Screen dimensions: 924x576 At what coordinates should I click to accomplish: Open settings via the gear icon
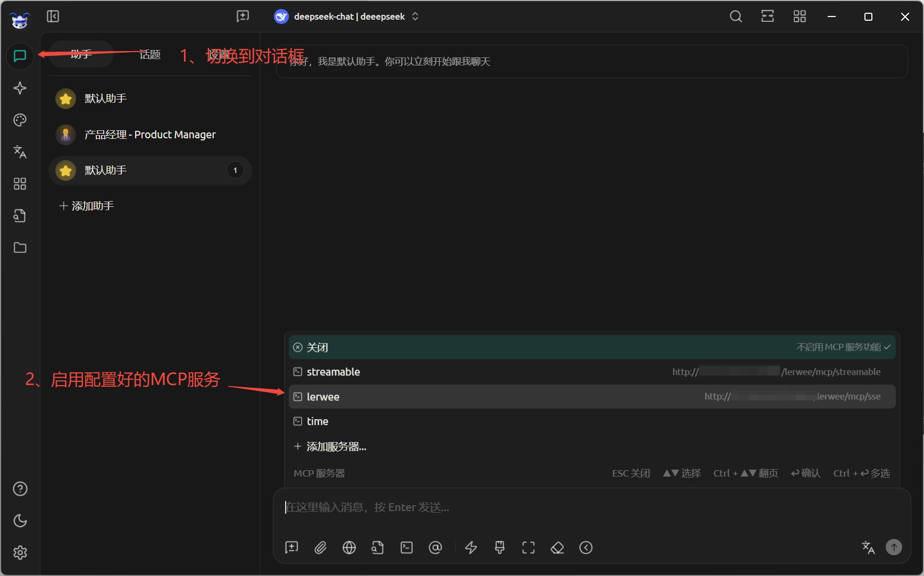pyautogui.click(x=20, y=553)
